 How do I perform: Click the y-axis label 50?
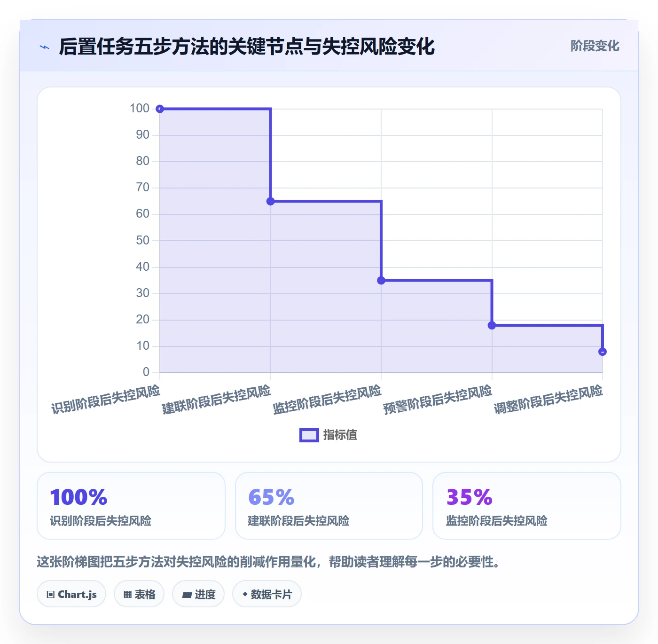[143, 241]
